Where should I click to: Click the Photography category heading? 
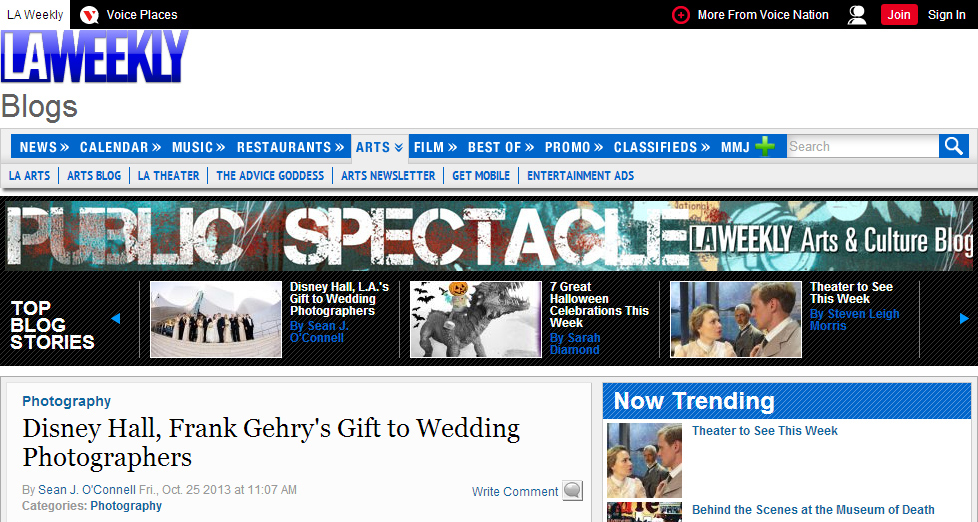[67, 401]
